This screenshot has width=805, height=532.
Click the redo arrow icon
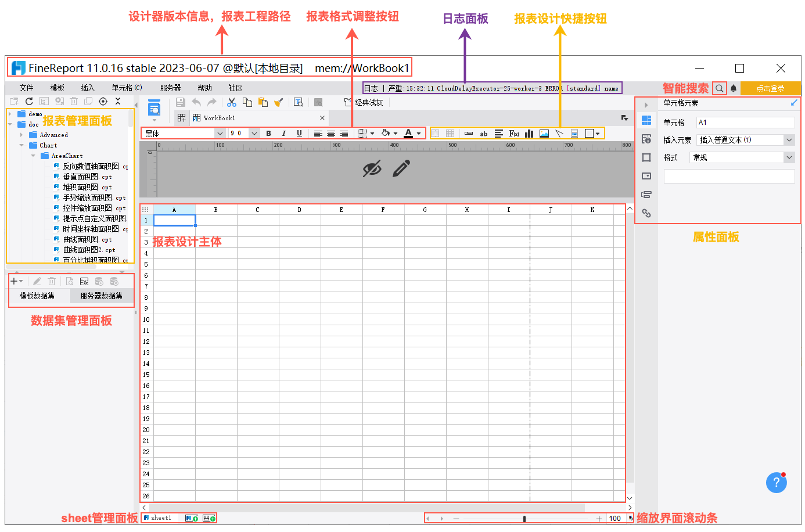point(212,102)
